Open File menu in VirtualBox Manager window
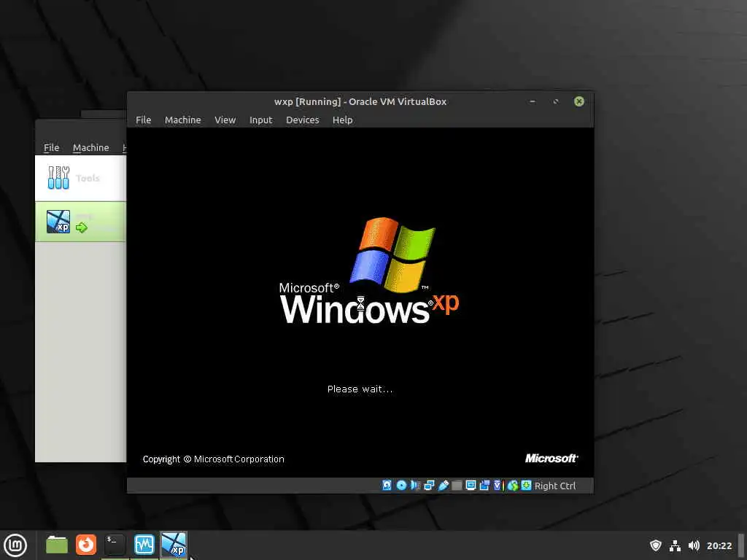The width and height of the screenshot is (747, 560). [52, 147]
